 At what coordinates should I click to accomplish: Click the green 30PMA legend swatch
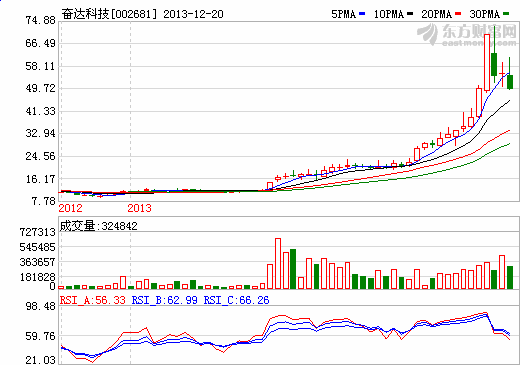point(506,14)
